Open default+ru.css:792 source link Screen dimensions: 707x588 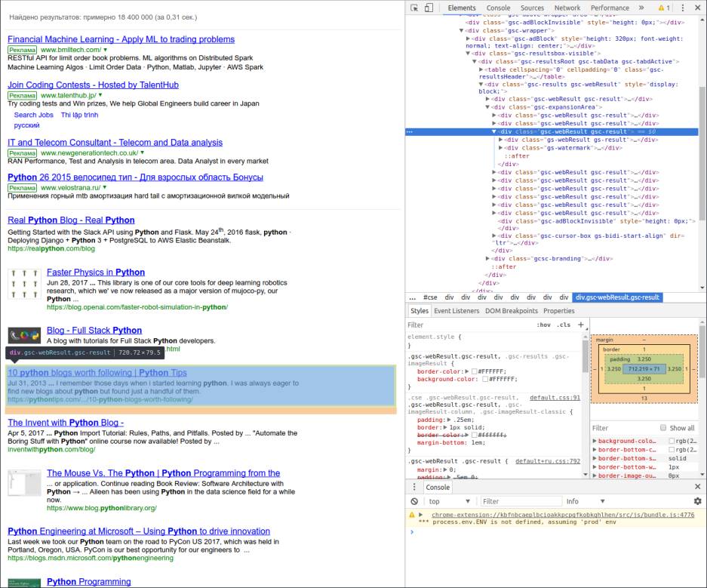click(547, 461)
